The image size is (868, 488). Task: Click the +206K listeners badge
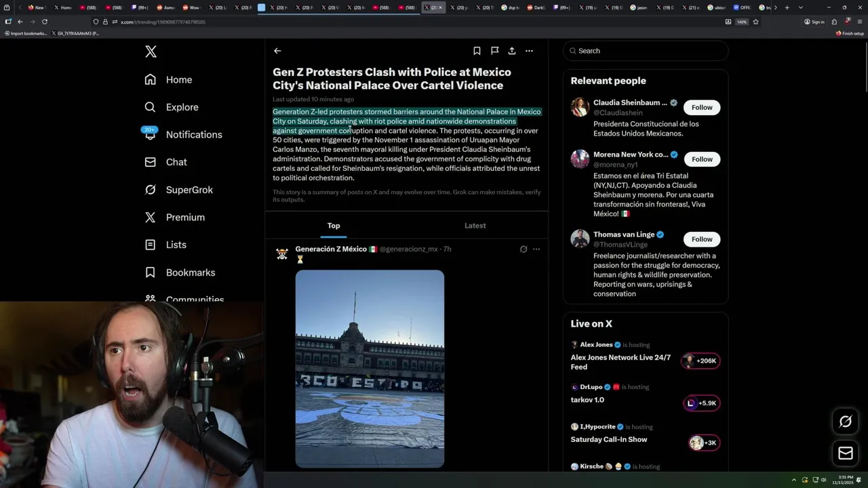[x=701, y=361]
